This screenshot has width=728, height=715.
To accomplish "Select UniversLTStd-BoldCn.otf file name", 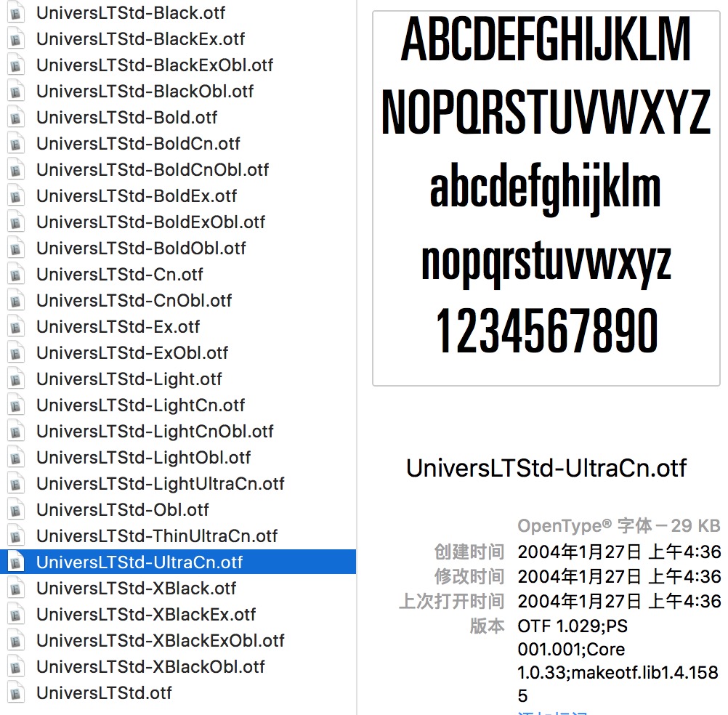I will [138, 143].
